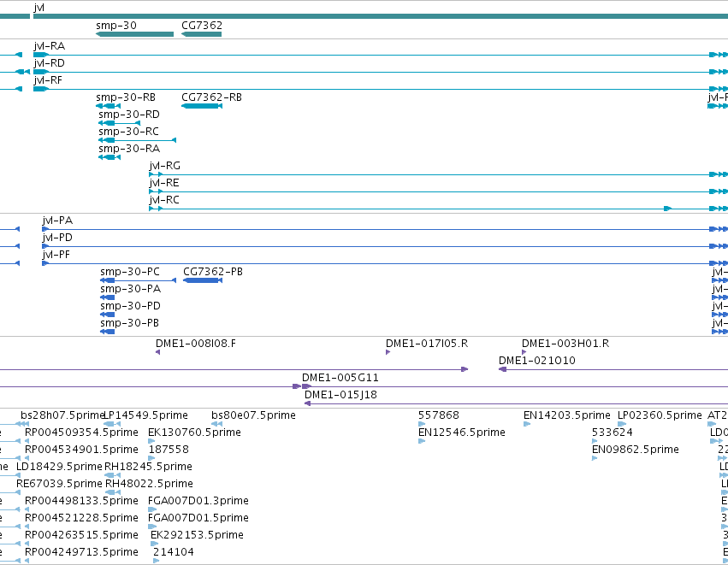
Task: Open EST RE67039.5prime
Action: pos(59,485)
